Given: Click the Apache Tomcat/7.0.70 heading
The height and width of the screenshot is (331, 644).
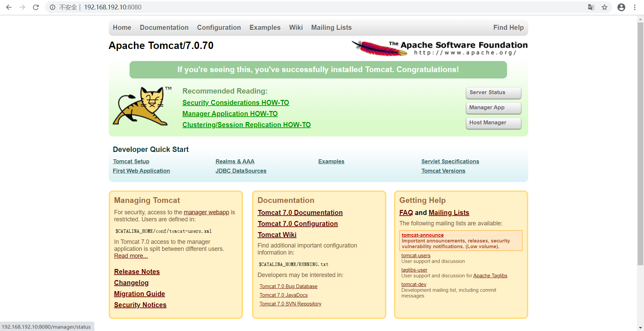Looking at the screenshot, I should pos(161,45).
